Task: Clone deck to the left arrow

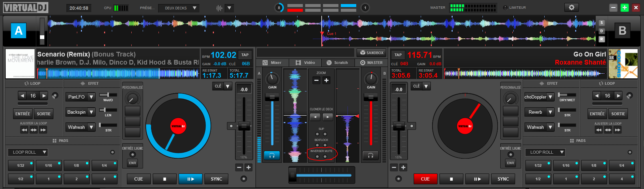Action: point(315,117)
